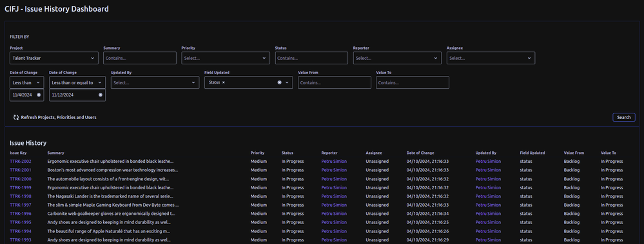Click the Issue History heading
Screen dimensions: 644x244
click(x=28, y=143)
